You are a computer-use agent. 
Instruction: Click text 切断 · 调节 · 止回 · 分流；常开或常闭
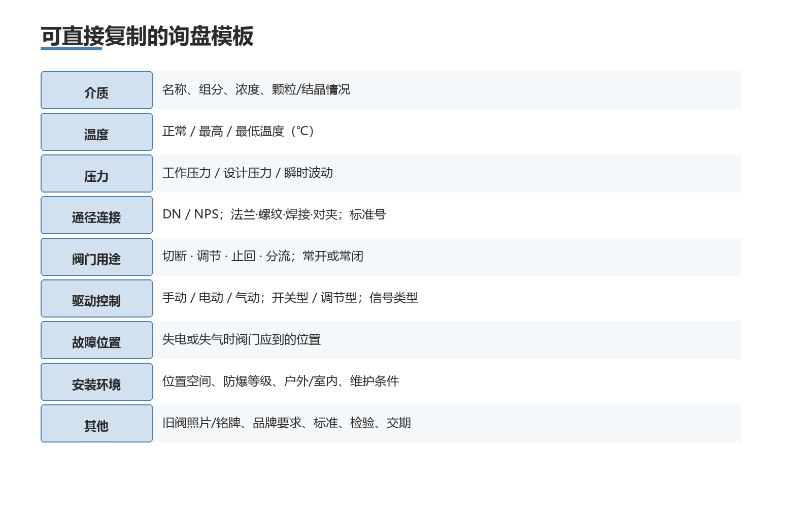click(263, 256)
